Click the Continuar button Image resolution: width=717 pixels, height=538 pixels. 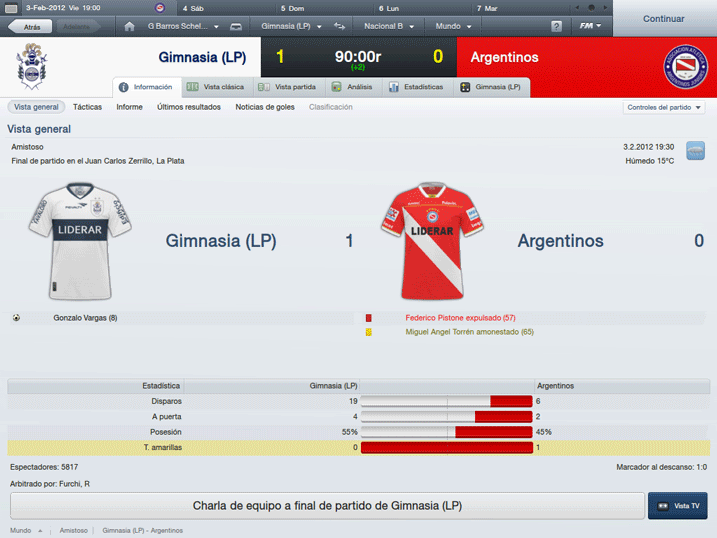(x=663, y=19)
